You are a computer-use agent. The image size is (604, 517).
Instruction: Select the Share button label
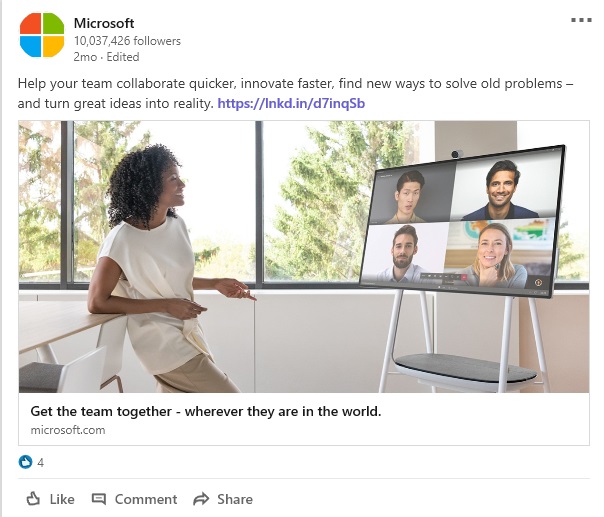click(x=235, y=499)
